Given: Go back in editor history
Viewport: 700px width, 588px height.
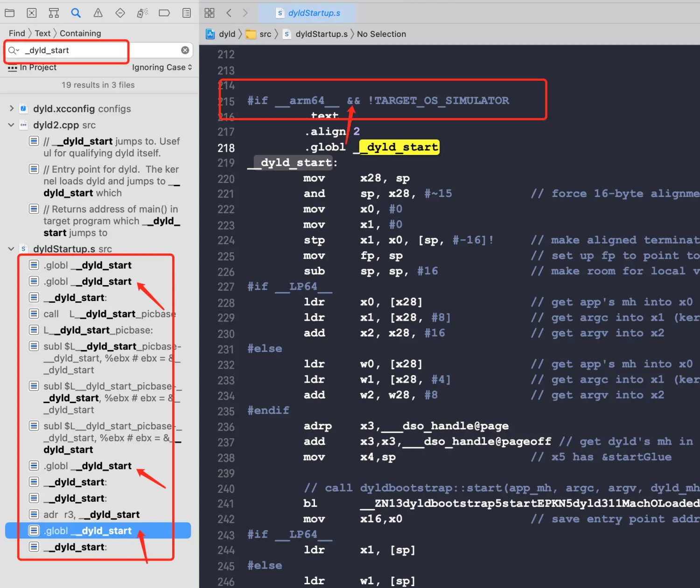Looking at the screenshot, I should 229,13.
